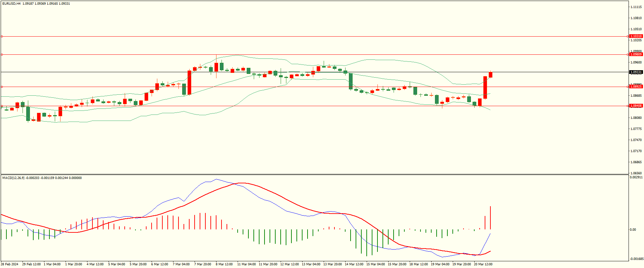Click the 11 Mar 04:00 time label
Screen dimensions: 644x268
pos(246,264)
